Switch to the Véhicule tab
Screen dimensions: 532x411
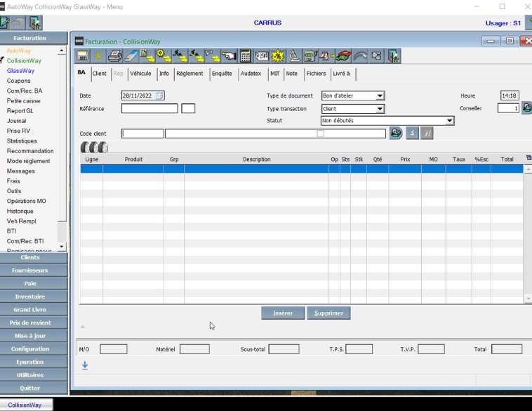pos(140,73)
